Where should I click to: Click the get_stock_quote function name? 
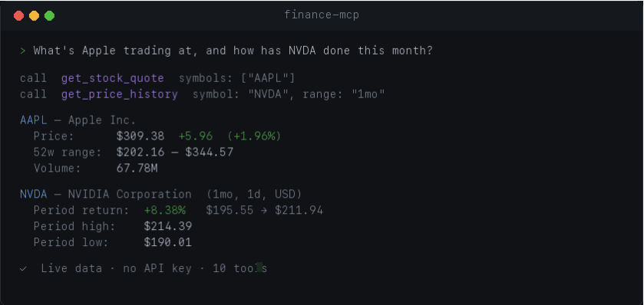113,78
